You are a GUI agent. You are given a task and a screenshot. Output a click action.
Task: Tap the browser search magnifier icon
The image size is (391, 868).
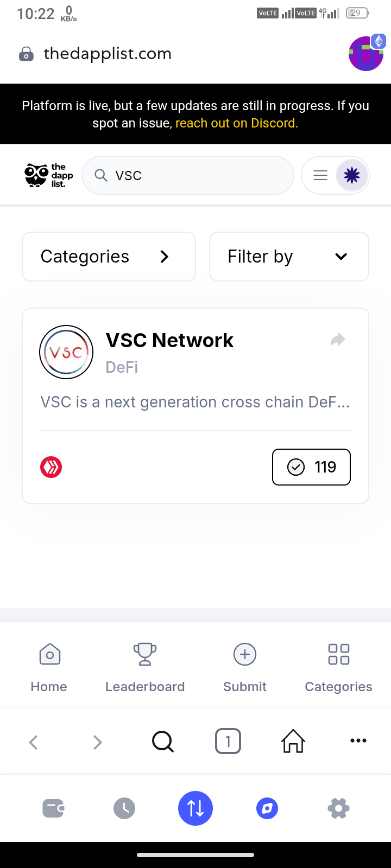point(163,741)
